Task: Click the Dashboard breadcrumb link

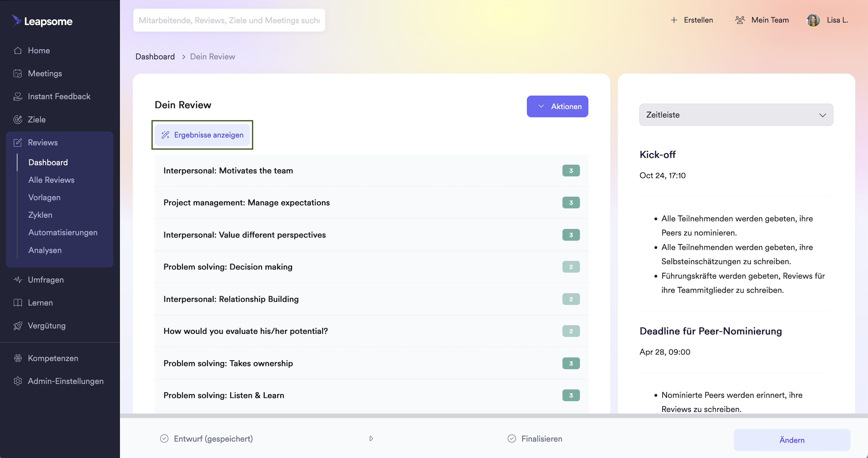Action: point(155,57)
